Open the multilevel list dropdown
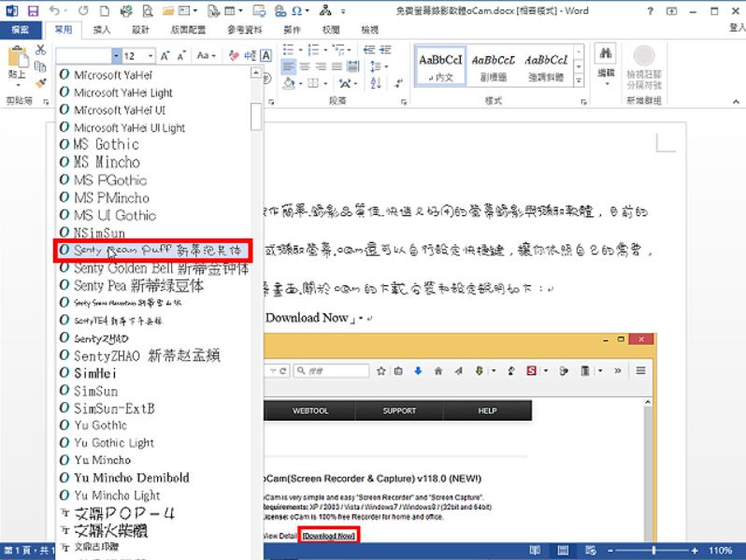Screen dimensions: 746x560 [x=341, y=50]
